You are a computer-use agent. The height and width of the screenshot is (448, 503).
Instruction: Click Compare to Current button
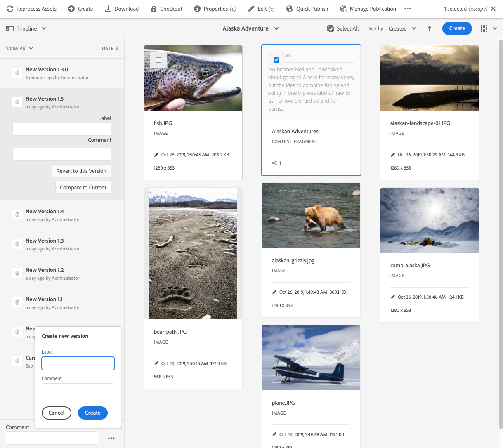click(x=83, y=187)
